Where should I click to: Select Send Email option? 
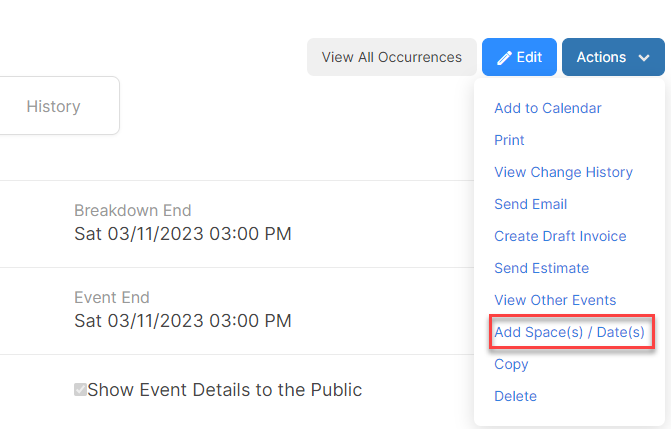531,204
